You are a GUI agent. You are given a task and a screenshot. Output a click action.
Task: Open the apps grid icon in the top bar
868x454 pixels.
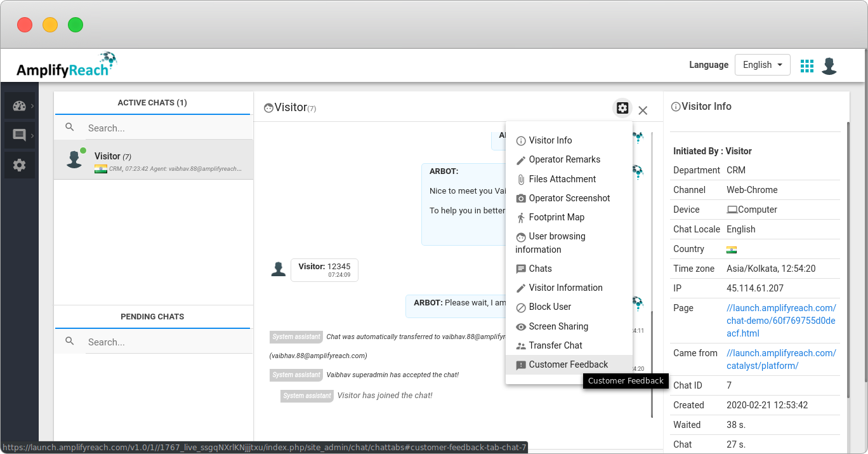806,65
